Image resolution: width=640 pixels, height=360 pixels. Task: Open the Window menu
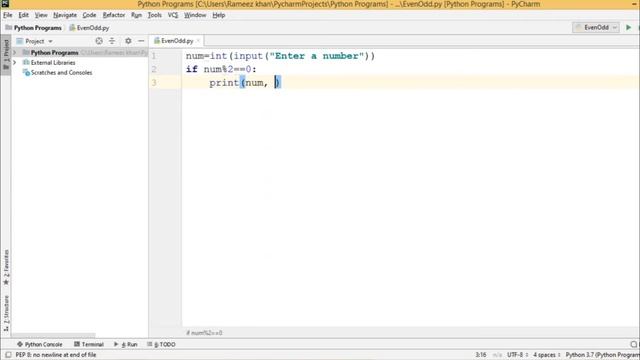click(195, 15)
